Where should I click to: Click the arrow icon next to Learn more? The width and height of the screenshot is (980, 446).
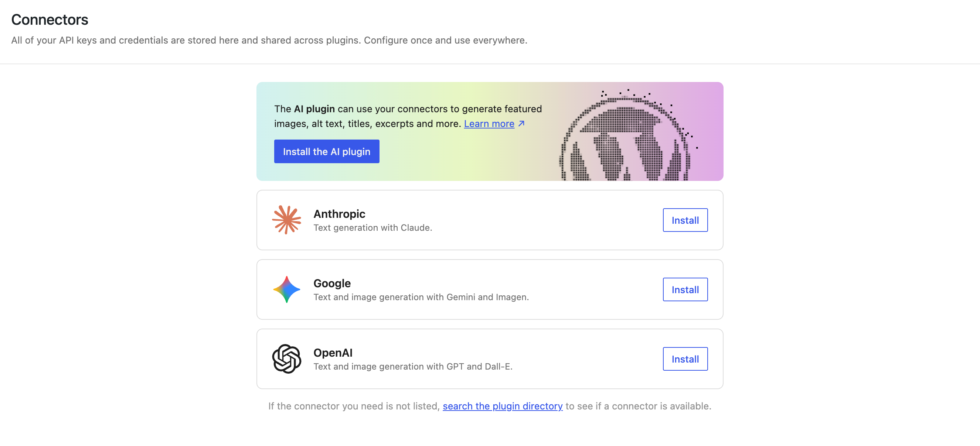pyautogui.click(x=521, y=124)
